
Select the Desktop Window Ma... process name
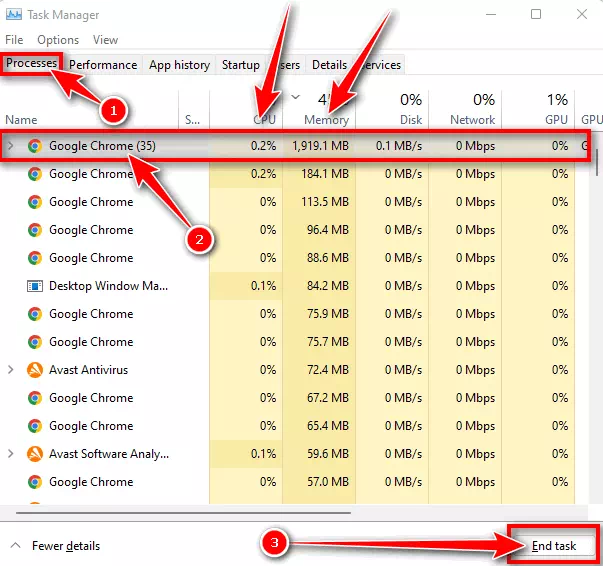point(108,286)
